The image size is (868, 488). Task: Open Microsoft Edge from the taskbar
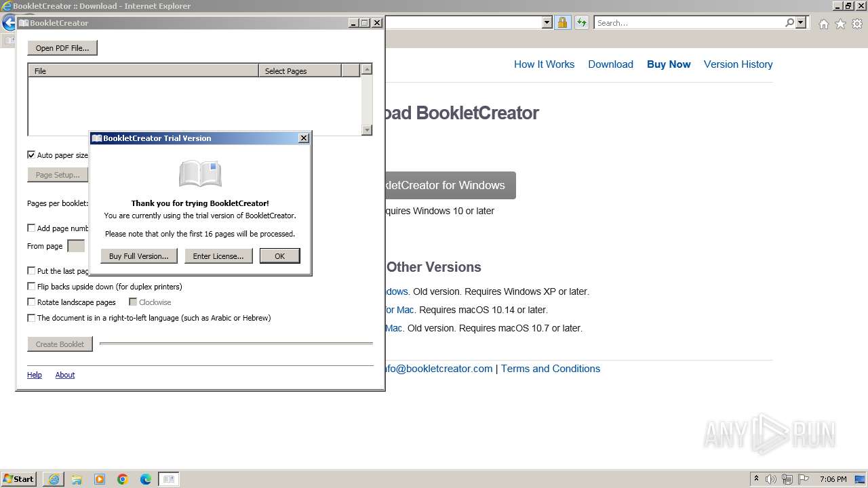click(x=146, y=479)
